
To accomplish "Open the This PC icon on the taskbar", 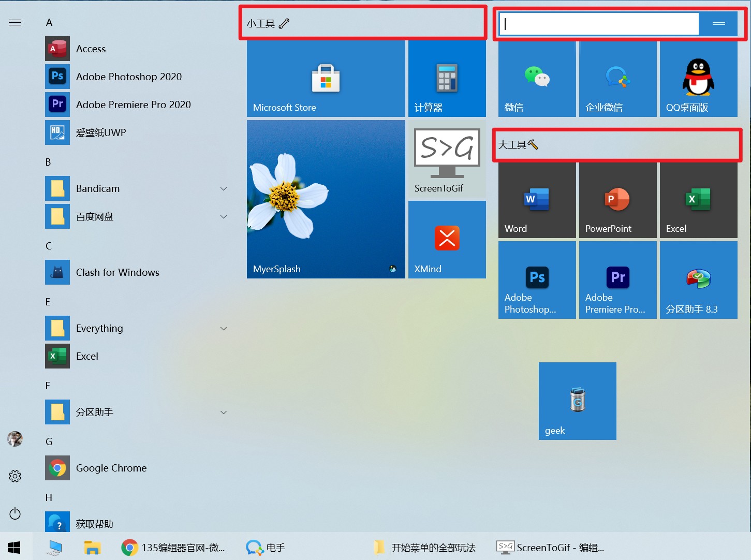I will 54,547.
